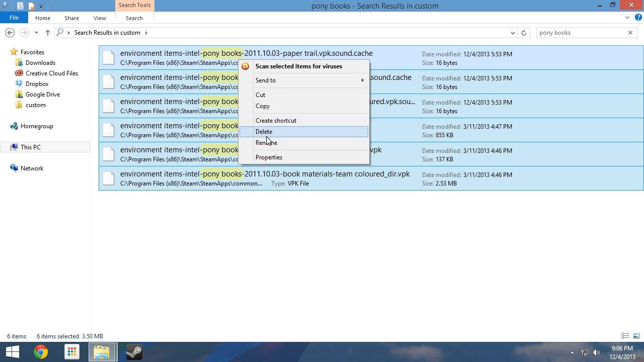644x362 pixels.
Task: Select the book materials-team coloured_dir.vpk file
Action: coord(371,178)
